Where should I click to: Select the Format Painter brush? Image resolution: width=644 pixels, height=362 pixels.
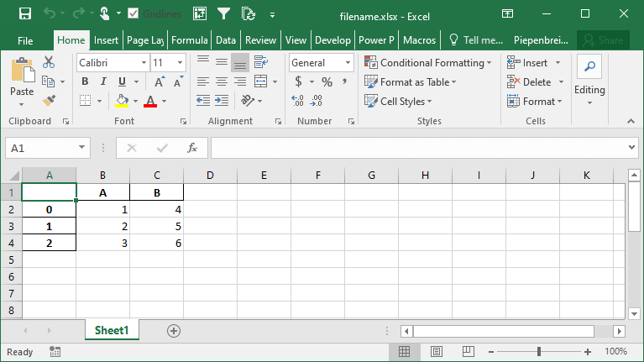coord(49,101)
